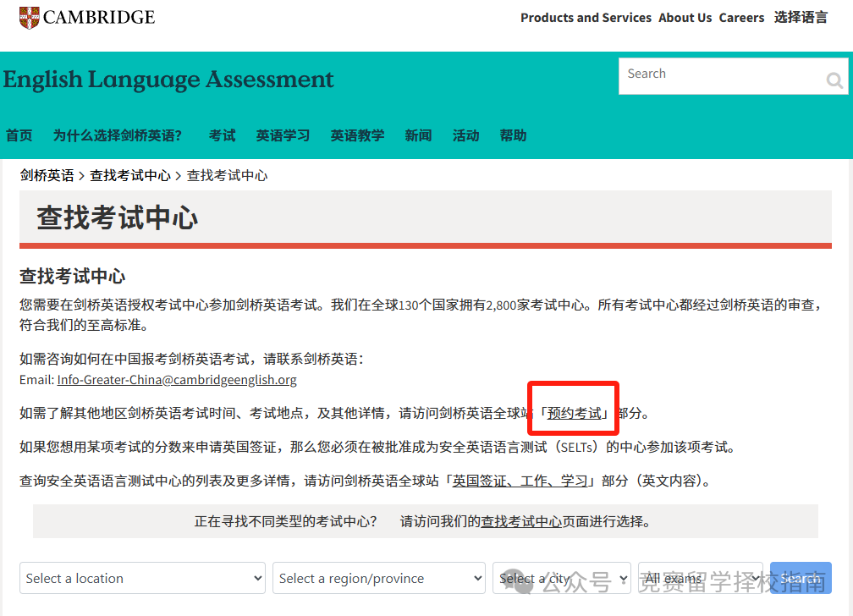Viewport: 853px width, 616px height.
Task: Click 查找考试中心 link in grey notice
Action: [x=521, y=521]
